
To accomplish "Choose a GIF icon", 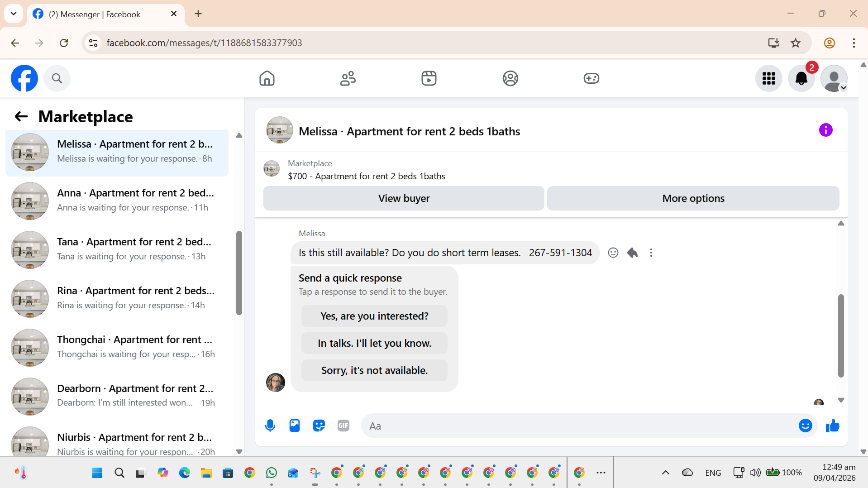I will tap(343, 426).
